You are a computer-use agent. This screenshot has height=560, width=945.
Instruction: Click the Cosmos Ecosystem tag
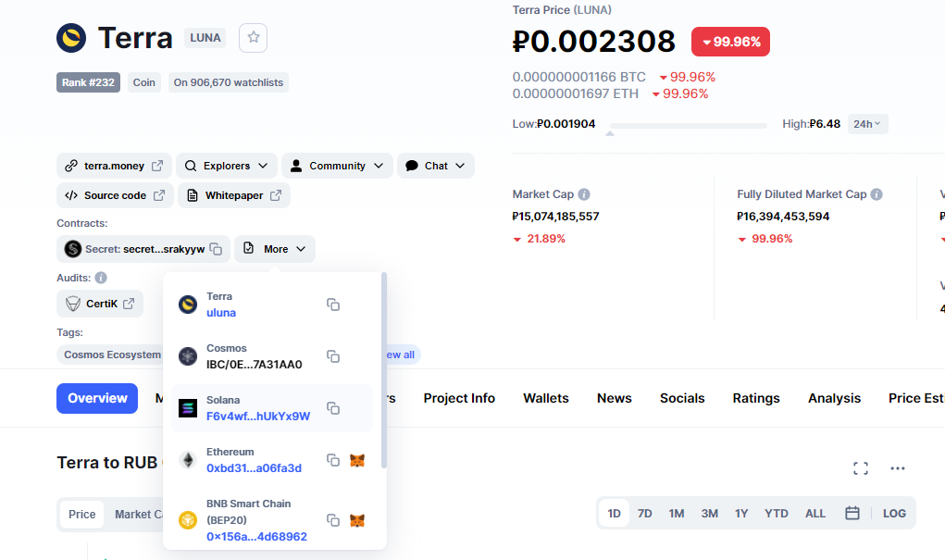[112, 355]
